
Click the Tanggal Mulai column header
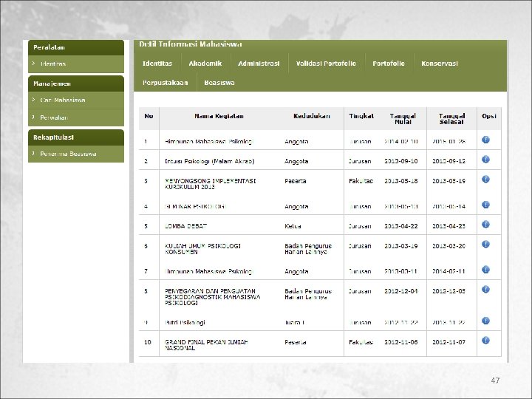click(x=403, y=119)
